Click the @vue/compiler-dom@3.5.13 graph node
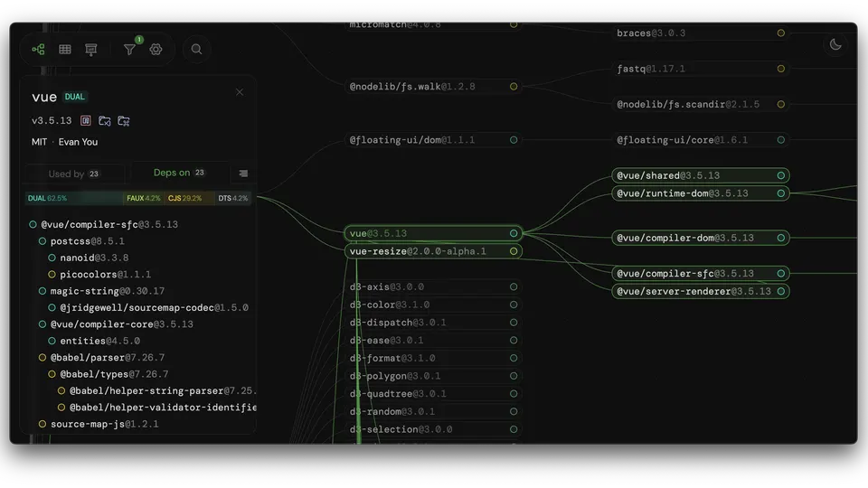Screen dimensions: 868x488 (700, 238)
